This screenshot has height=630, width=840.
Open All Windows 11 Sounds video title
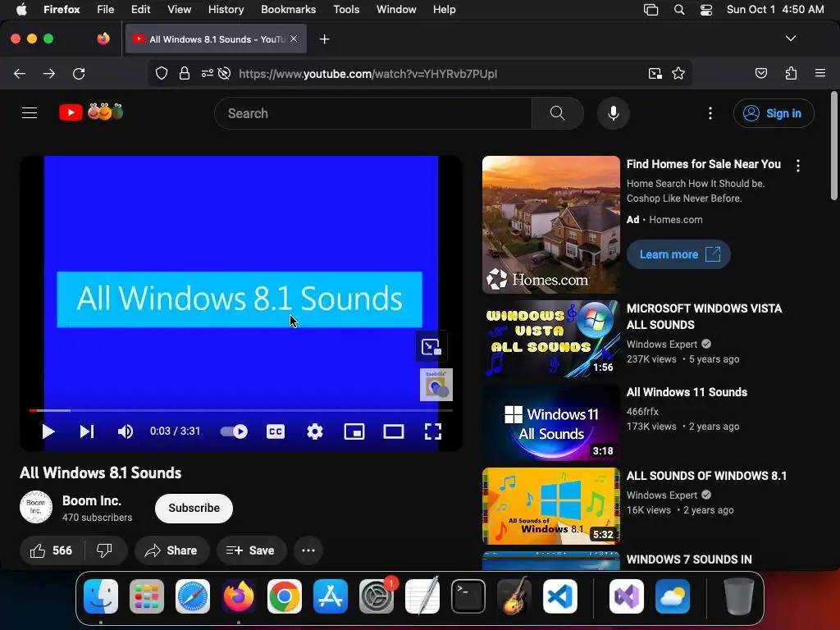coord(687,392)
